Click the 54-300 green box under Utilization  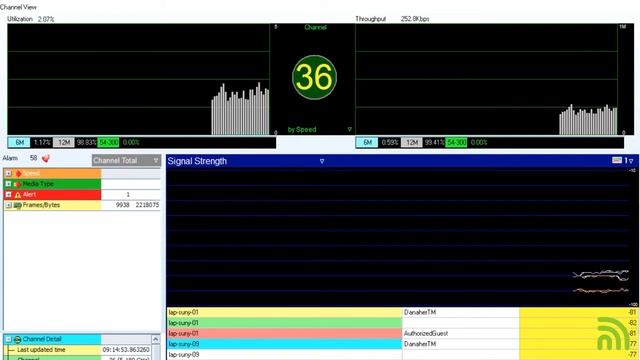109,142
